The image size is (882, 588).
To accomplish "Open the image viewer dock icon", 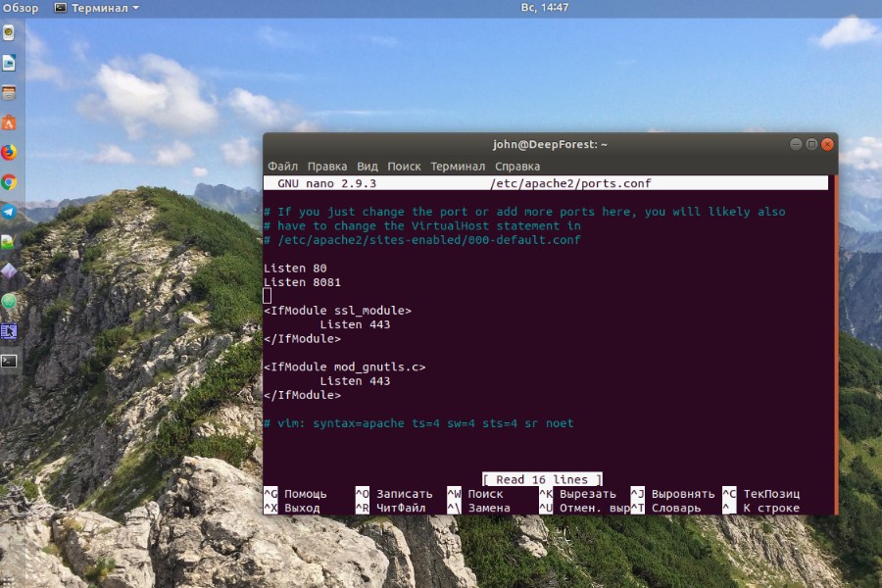I will pos(9,241).
